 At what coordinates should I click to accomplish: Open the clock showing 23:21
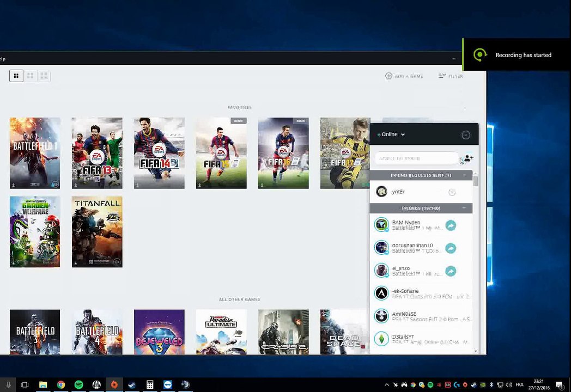[x=539, y=385]
